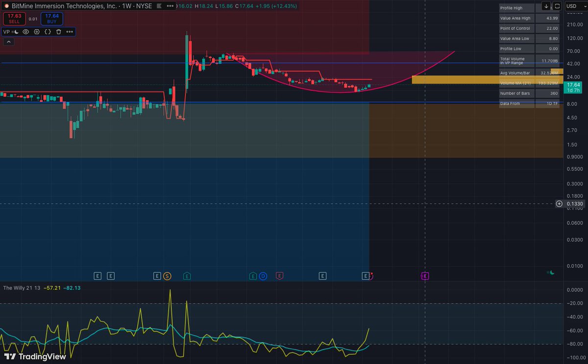Click the blue D dividend marker

coord(263,276)
